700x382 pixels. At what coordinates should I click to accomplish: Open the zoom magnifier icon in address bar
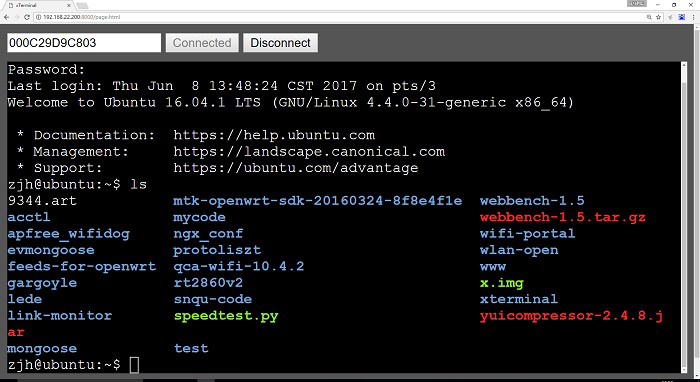tap(649, 17)
